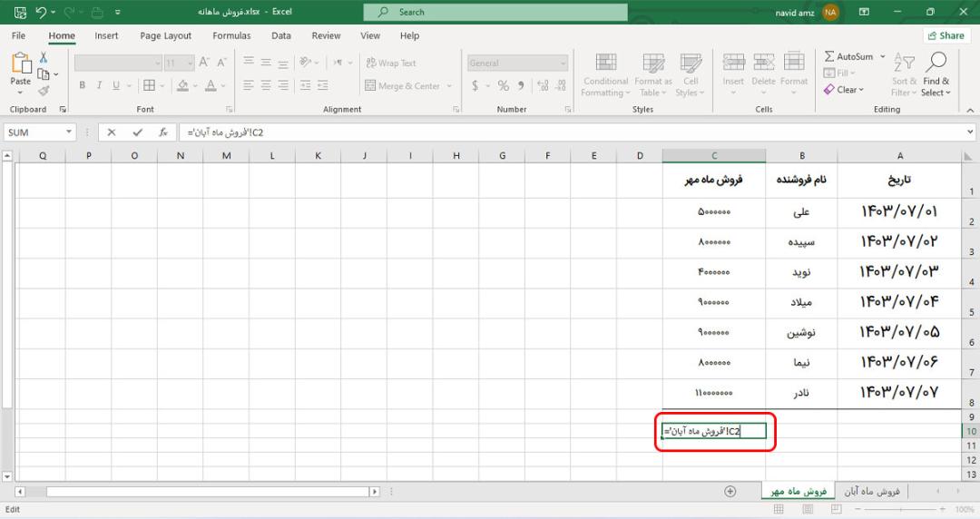Open the Help tab
The image size is (980, 519).
click(409, 35)
